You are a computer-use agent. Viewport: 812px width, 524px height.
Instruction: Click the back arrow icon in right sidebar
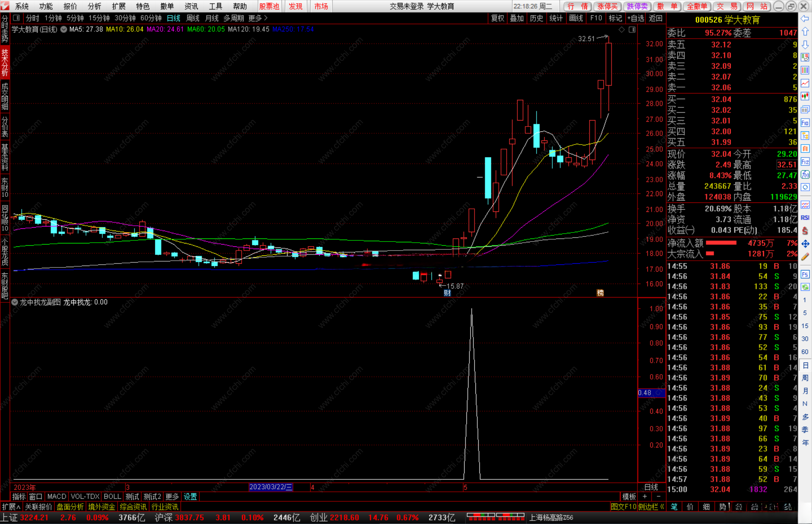(x=804, y=18)
